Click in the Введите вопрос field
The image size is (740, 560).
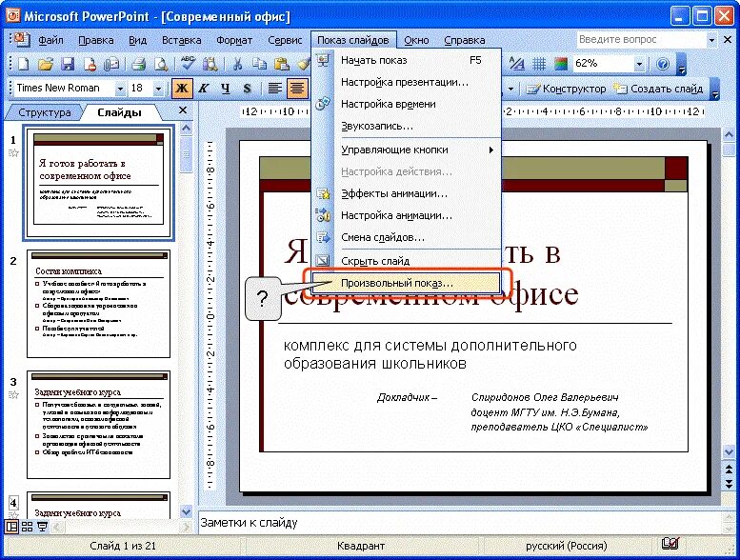(x=642, y=40)
